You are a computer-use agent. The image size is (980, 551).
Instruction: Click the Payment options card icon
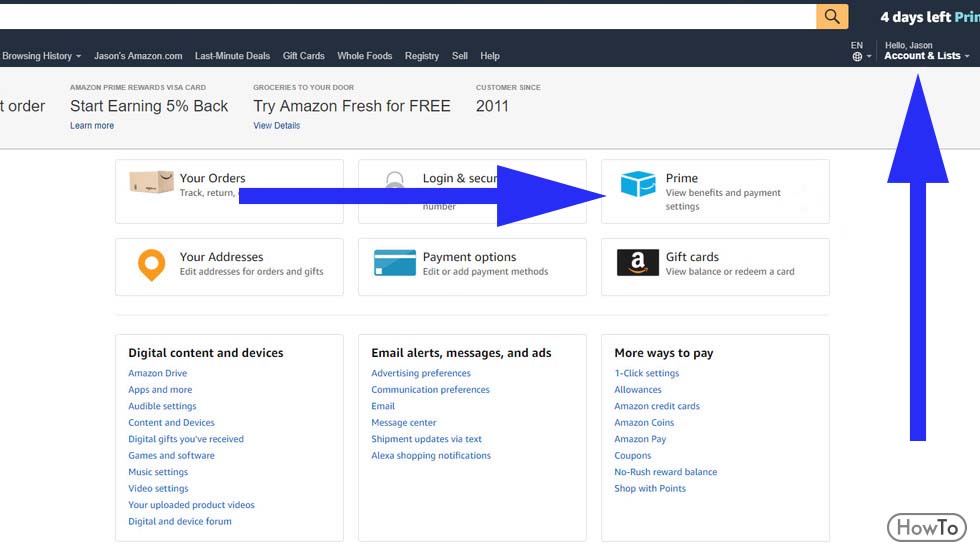click(394, 262)
